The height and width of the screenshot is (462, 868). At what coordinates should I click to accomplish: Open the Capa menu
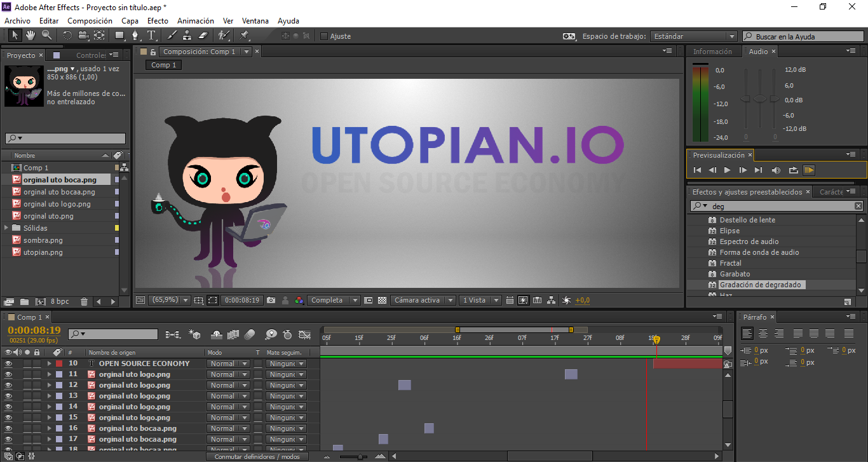(x=130, y=21)
